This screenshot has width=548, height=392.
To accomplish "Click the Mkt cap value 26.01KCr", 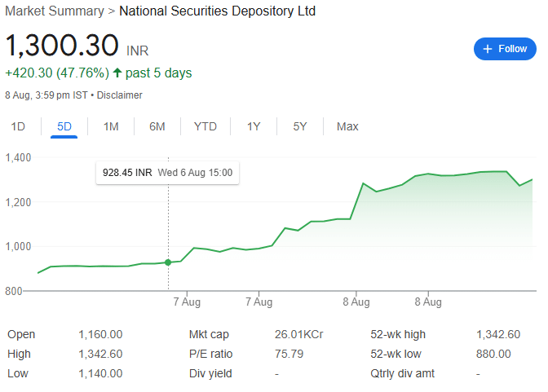I will [x=298, y=334].
